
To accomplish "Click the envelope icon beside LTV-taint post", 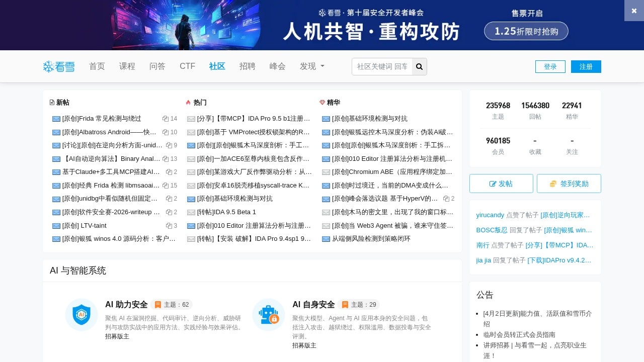I will (56, 226).
